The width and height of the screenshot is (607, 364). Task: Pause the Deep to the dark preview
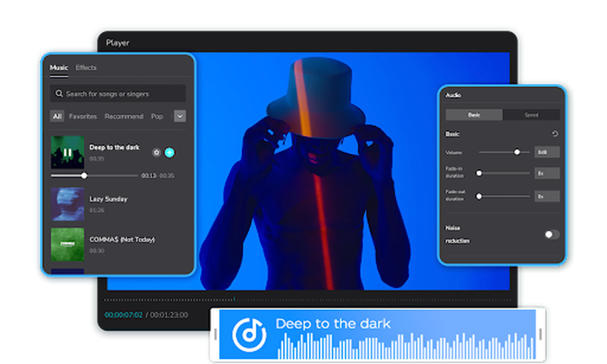click(x=67, y=152)
